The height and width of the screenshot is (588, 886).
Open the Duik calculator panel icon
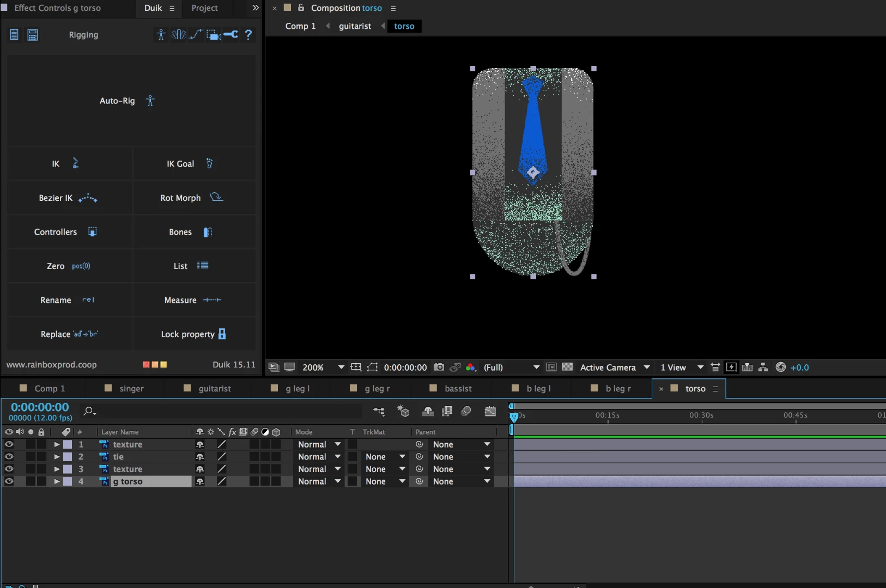click(x=33, y=35)
